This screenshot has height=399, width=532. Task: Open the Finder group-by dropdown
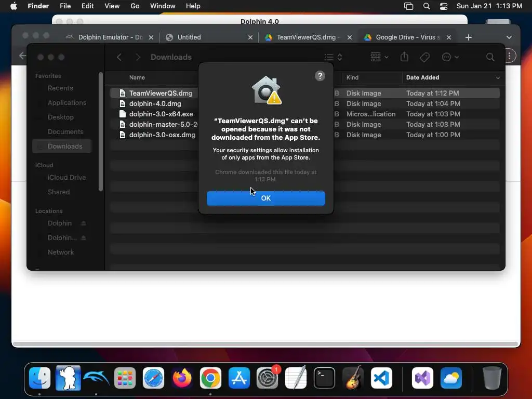[379, 57]
